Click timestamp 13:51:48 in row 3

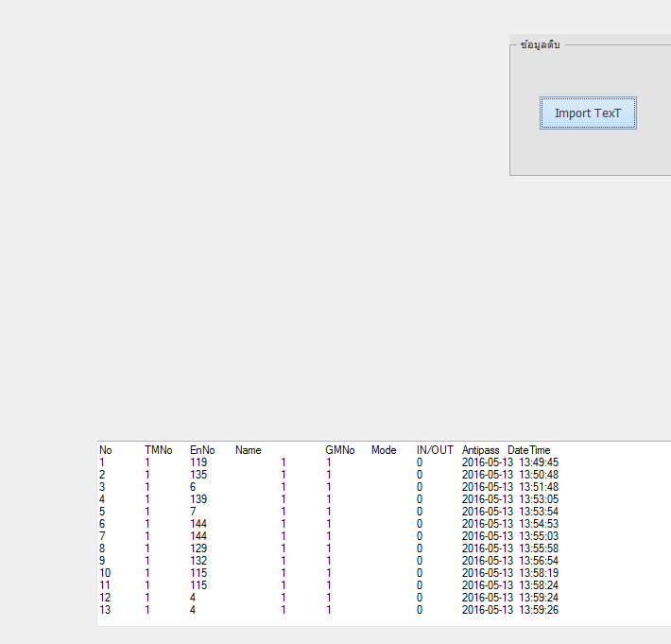pos(539,487)
